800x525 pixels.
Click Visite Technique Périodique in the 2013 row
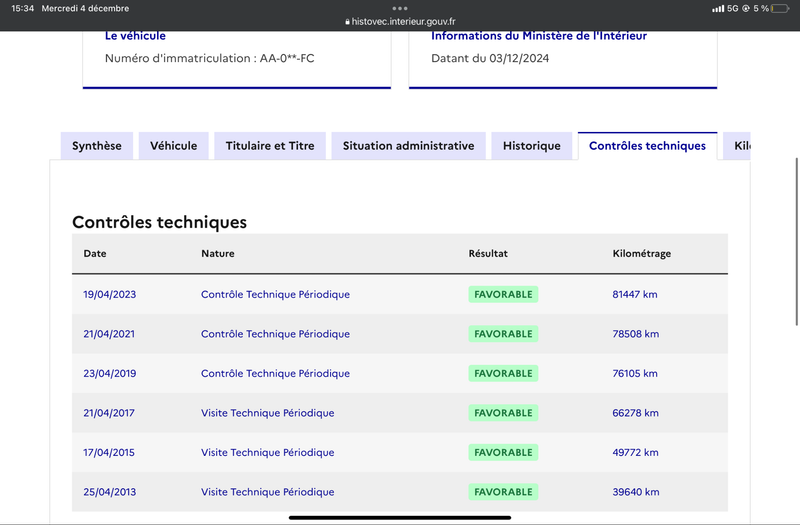(268, 492)
